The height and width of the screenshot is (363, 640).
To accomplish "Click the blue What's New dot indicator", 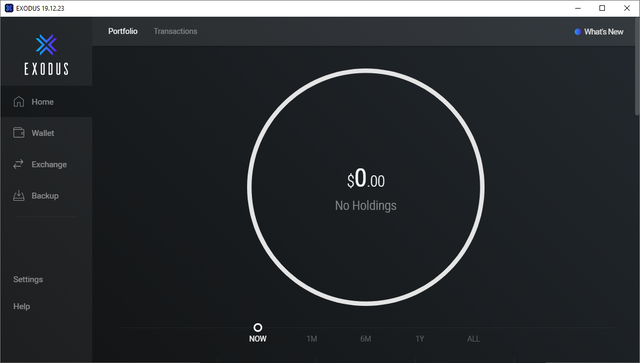I will click(x=578, y=32).
